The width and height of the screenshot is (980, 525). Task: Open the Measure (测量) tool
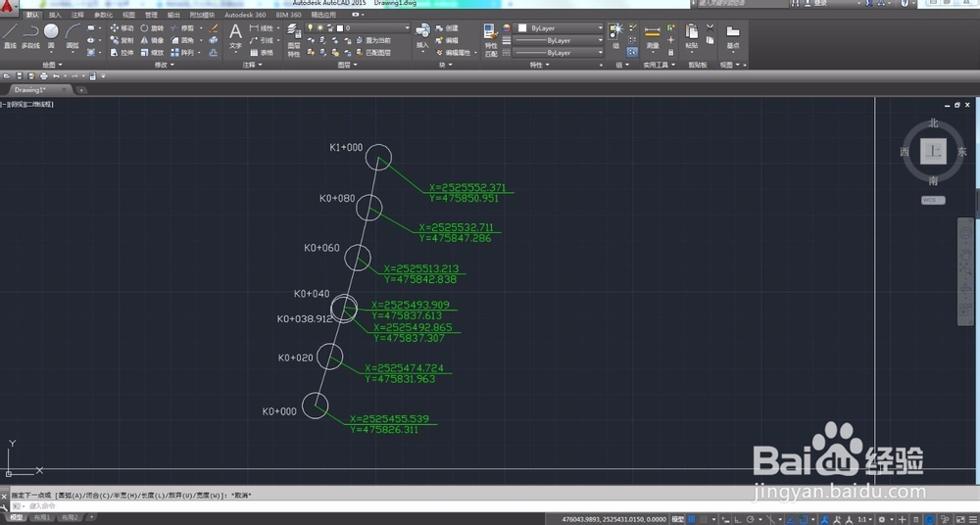click(x=653, y=35)
